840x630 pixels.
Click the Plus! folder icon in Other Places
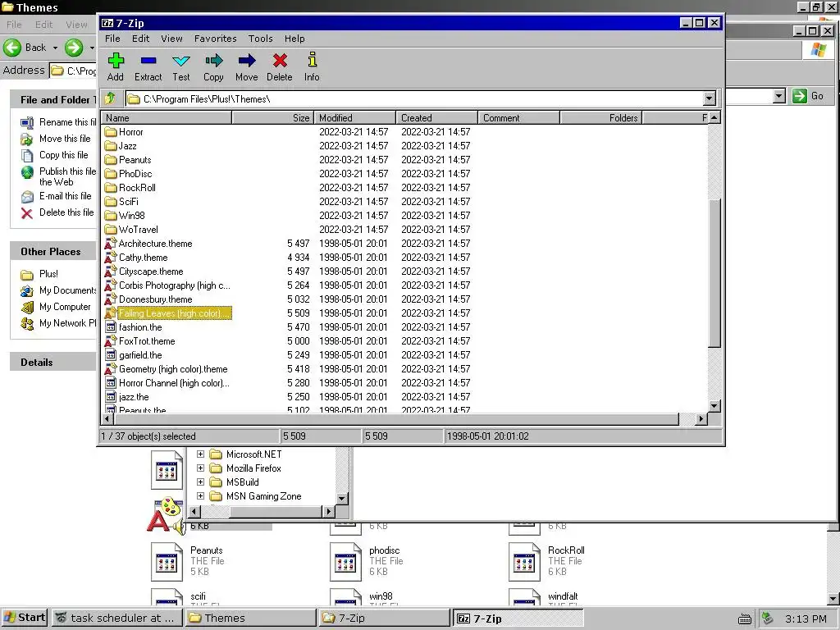(x=27, y=275)
